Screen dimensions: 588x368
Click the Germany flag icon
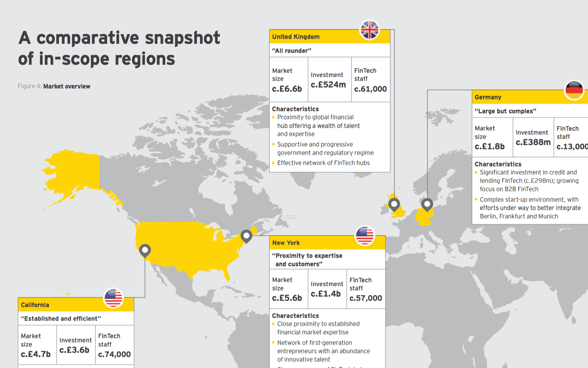point(574,90)
